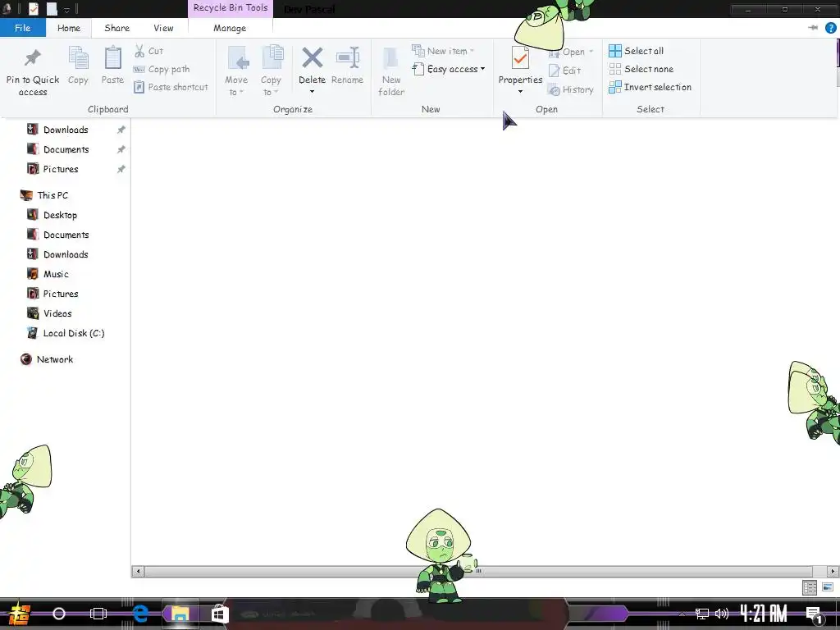Open the Copy to dropdown
840x630 pixels.
coord(271,72)
